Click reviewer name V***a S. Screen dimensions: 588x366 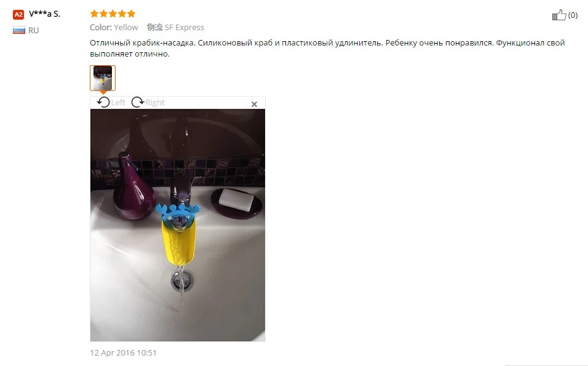45,14
